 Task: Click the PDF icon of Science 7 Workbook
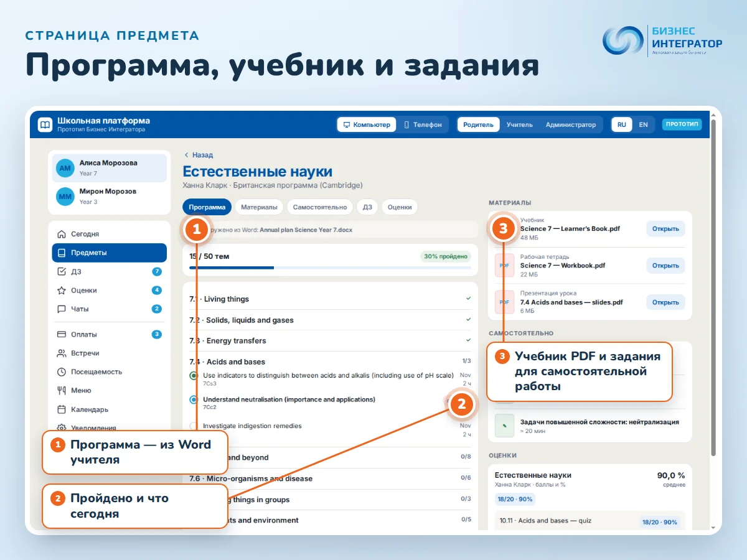coord(504,265)
